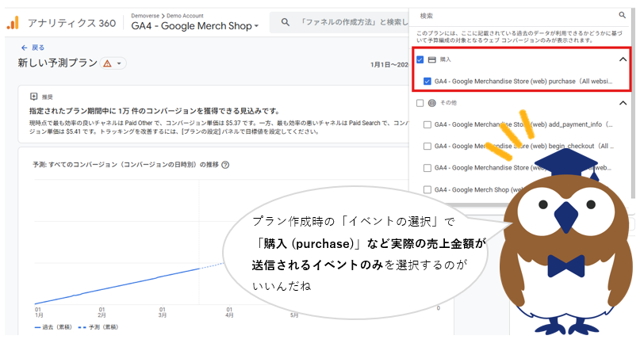Open the GA4 - Google Merch Shop account selector
This screenshot has height=347, width=644.
click(x=195, y=26)
